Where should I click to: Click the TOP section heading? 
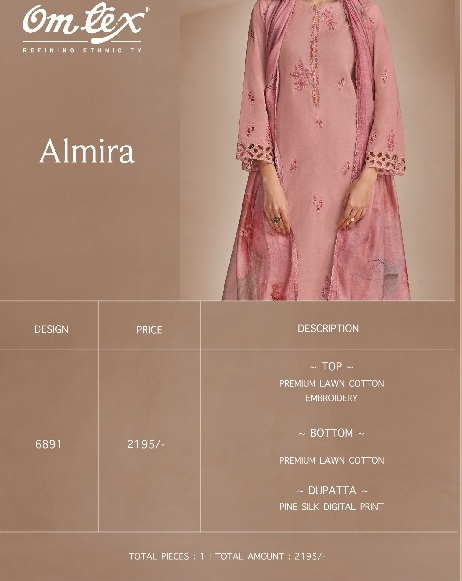pyautogui.click(x=332, y=366)
